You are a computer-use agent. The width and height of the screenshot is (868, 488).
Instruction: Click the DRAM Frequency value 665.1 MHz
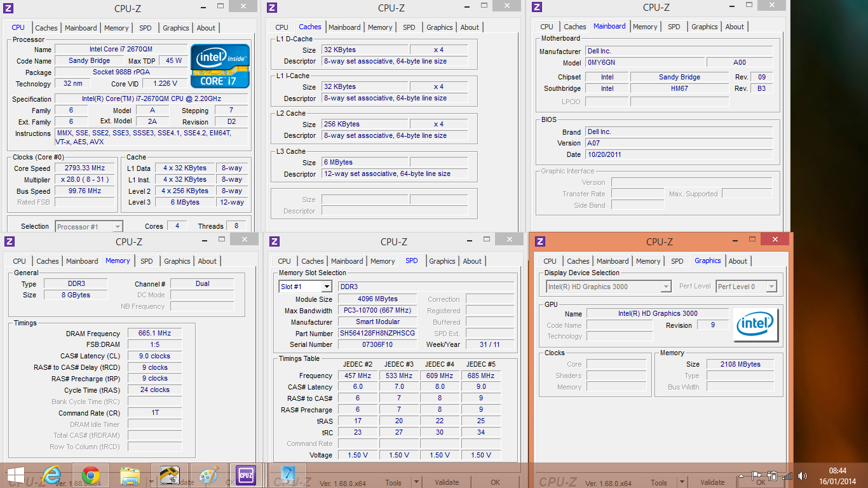154,333
